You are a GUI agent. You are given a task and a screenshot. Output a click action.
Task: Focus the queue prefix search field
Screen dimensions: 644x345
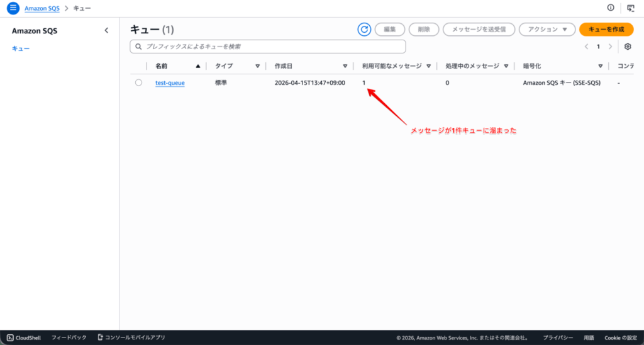268,47
